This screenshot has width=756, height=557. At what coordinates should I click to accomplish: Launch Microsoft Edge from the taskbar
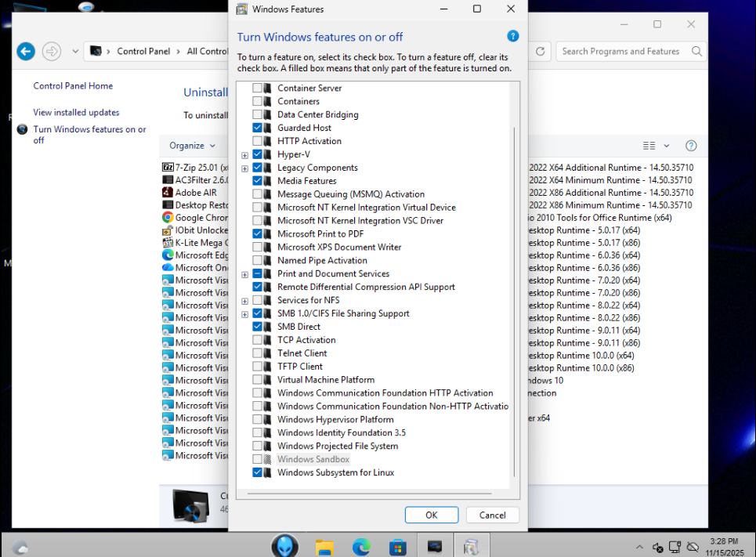click(x=361, y=546)
